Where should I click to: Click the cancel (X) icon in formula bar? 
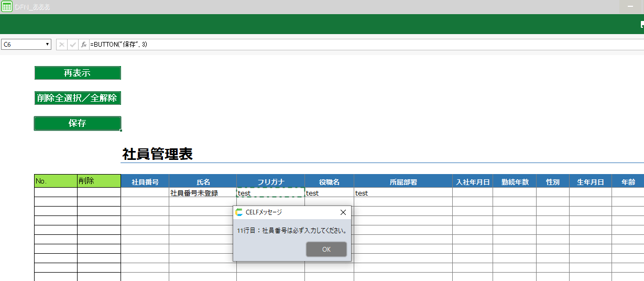click(62, 45)
